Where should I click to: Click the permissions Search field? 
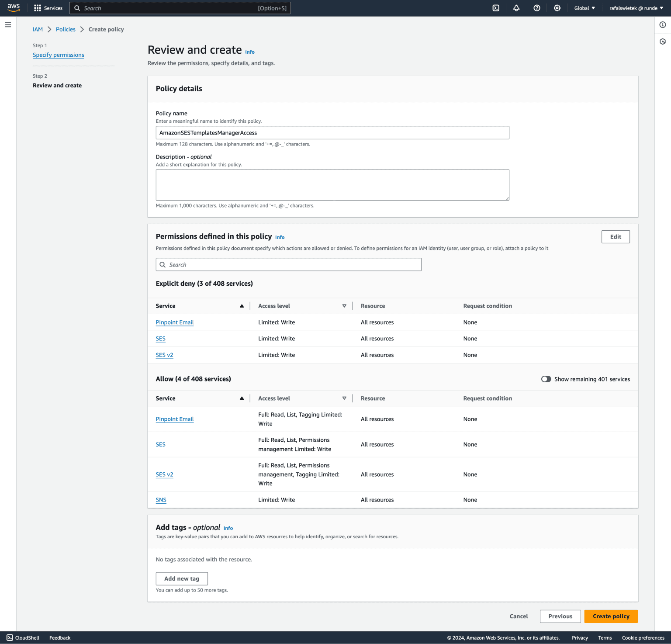pos(288,264)
